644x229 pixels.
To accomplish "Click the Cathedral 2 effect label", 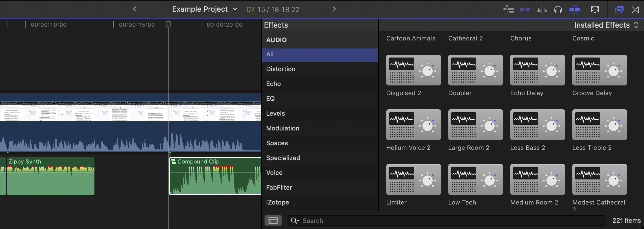I will (465, 38).
